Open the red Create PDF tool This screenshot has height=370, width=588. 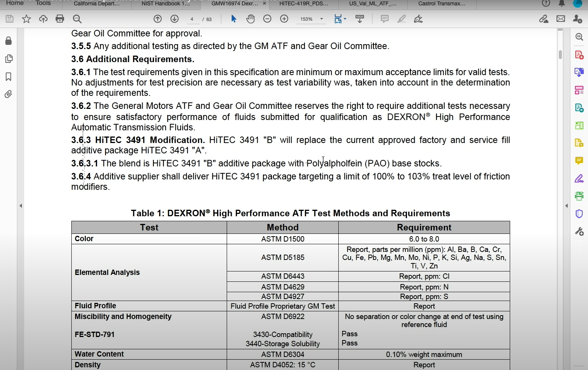[x=579, y=55]
